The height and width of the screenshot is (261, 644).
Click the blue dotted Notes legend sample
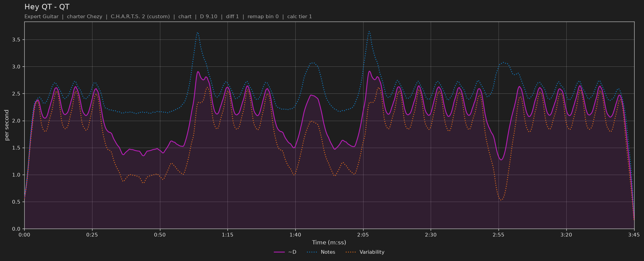pos(312,252)
